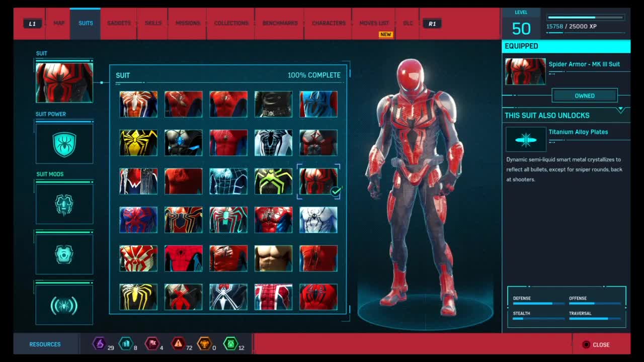Select the black suit with red X-shaped spider

coord(184,297)
